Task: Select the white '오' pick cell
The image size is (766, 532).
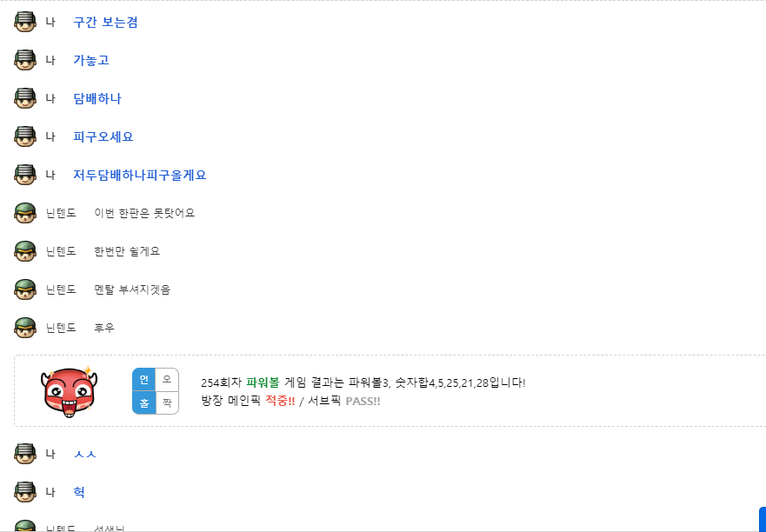Action: click(x=167, y=380)
